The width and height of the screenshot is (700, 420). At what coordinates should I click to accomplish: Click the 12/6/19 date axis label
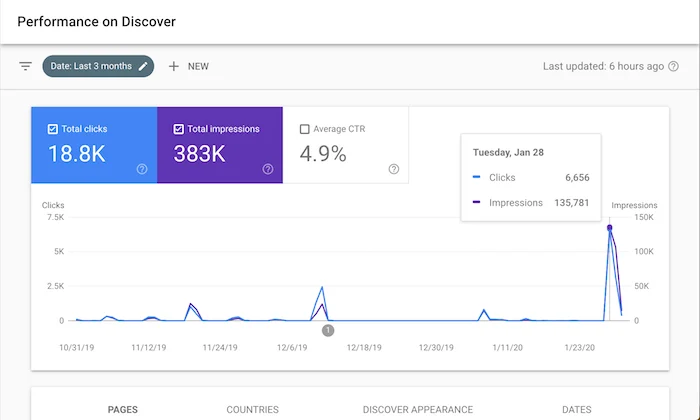[292, 347]
